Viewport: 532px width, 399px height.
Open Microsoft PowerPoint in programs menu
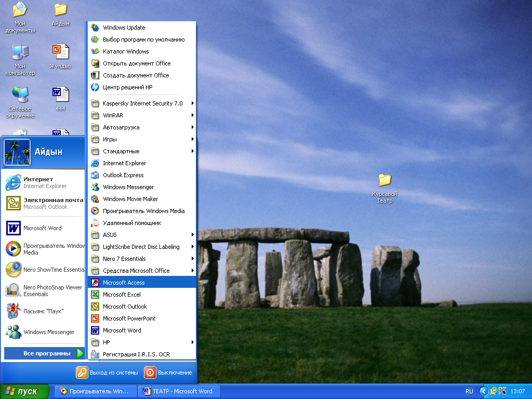pos(142,318)
